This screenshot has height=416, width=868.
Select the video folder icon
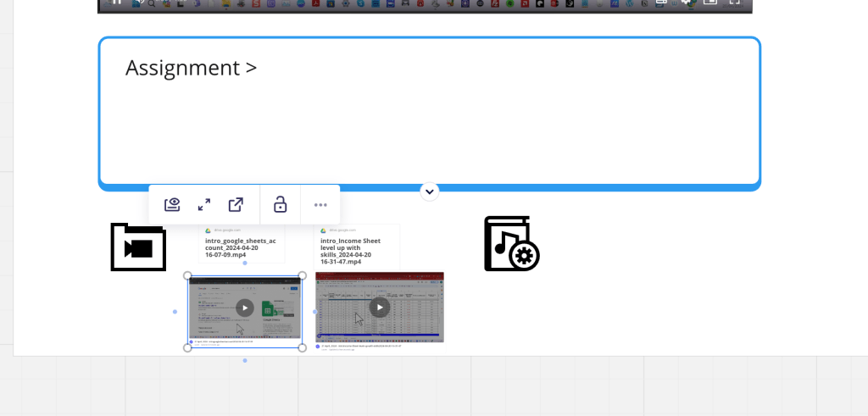(x=138, y=247)
